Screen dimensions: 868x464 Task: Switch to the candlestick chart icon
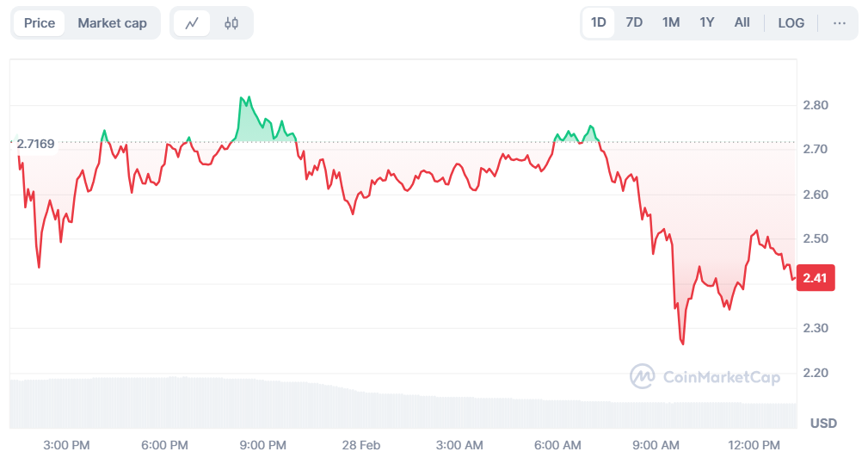coord(231,23)
